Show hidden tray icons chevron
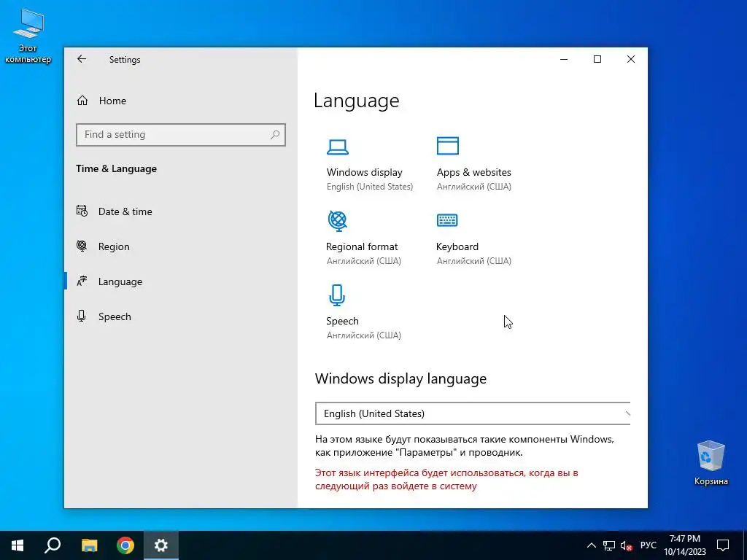The image size is (747, 560). pos(591,545)
